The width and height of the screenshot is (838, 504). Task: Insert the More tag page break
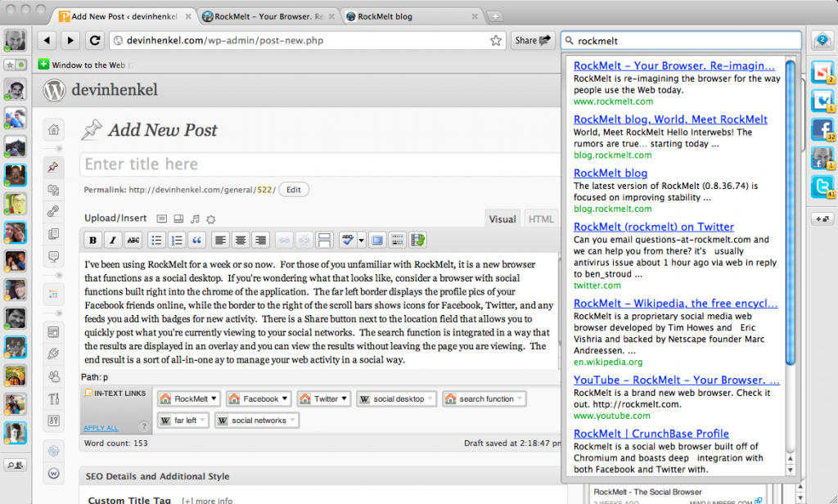click(x=324, y=240)
